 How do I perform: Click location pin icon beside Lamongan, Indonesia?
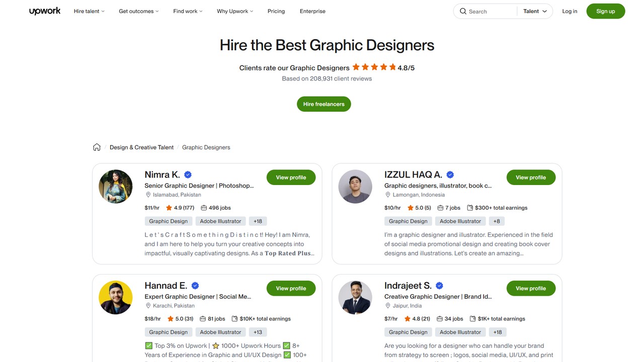[x=388, y=195]
